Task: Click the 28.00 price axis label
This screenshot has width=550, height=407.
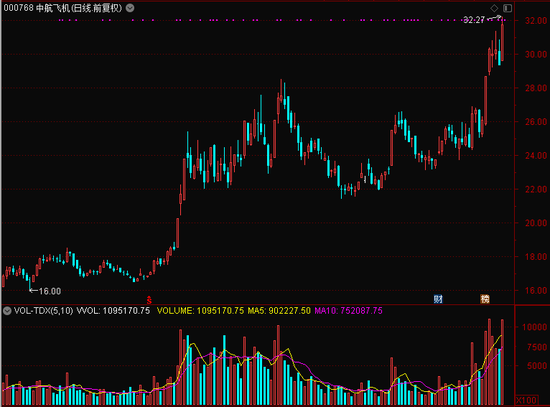Action: point(536,88)
